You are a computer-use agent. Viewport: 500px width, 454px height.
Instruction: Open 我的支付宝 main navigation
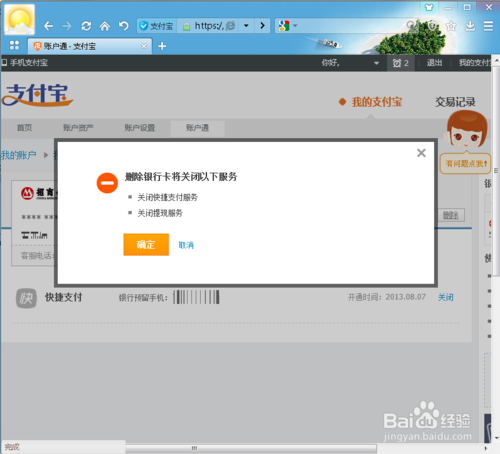point(377,102)
